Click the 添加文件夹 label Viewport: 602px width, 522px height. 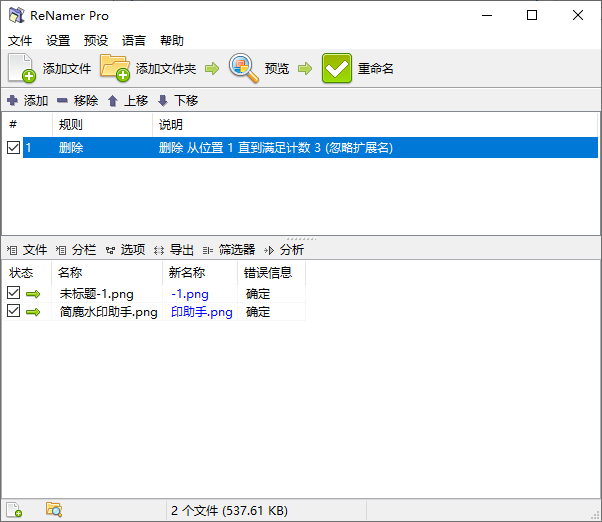[166, 69]
